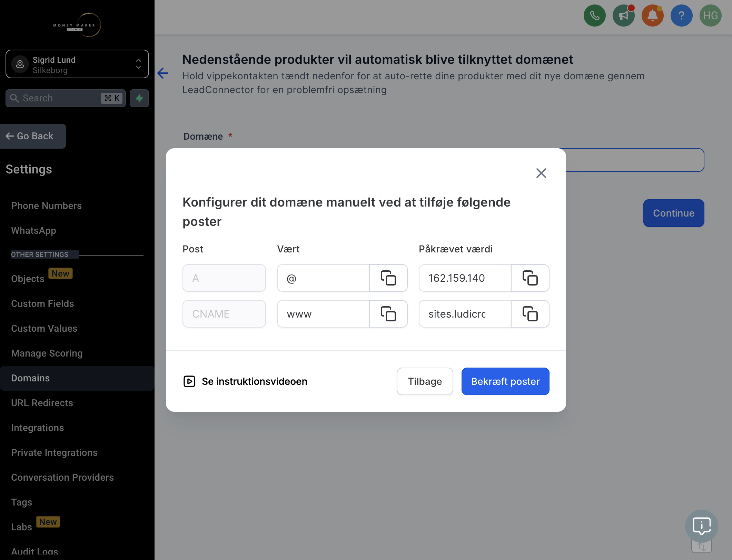
Task: Click the www host field
Action: point(323,314)
